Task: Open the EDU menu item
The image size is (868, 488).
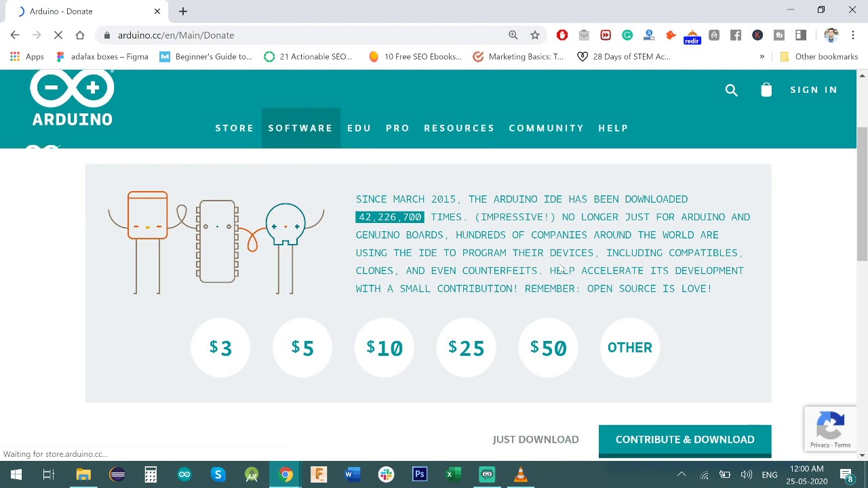Action: (x=359, y=128)
